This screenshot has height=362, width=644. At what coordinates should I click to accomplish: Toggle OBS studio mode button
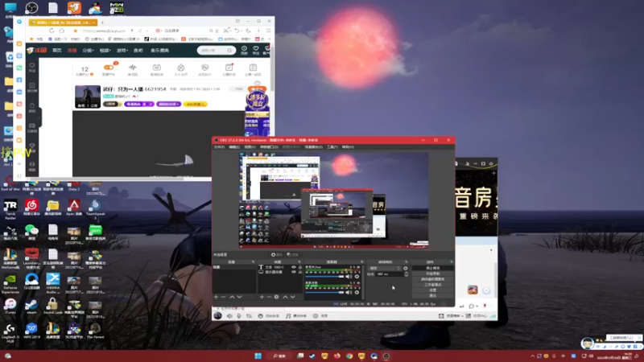(432, 285)
